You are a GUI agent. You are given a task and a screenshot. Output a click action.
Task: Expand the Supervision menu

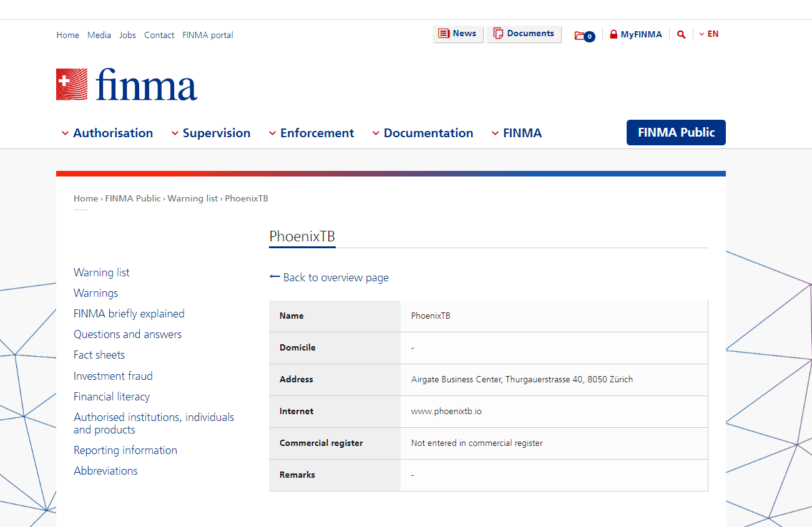click(211, 133)
